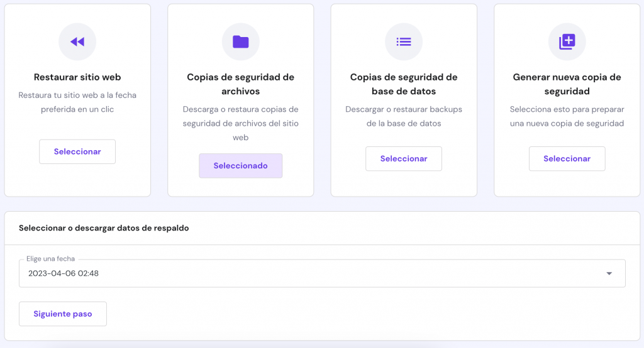Click the highlighted Seleccionado button
The image size is (644, 348).
coord(240,166)
